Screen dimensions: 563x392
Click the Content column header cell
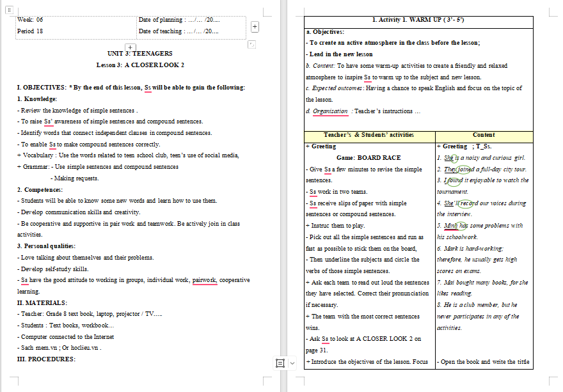pos(484,135)
